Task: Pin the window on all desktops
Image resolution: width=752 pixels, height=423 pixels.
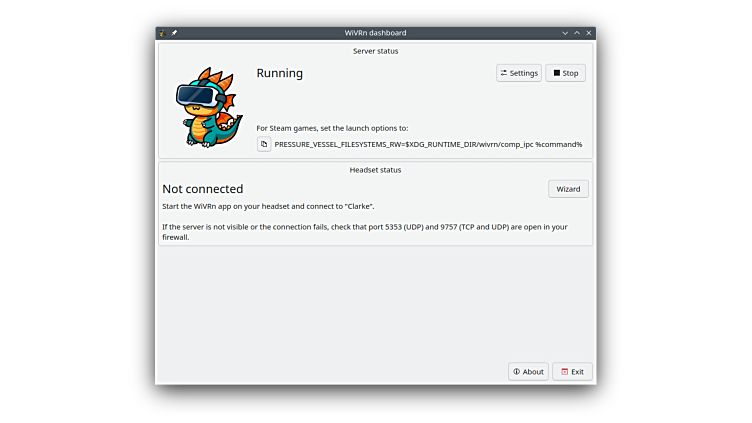Action: [174, 33]
